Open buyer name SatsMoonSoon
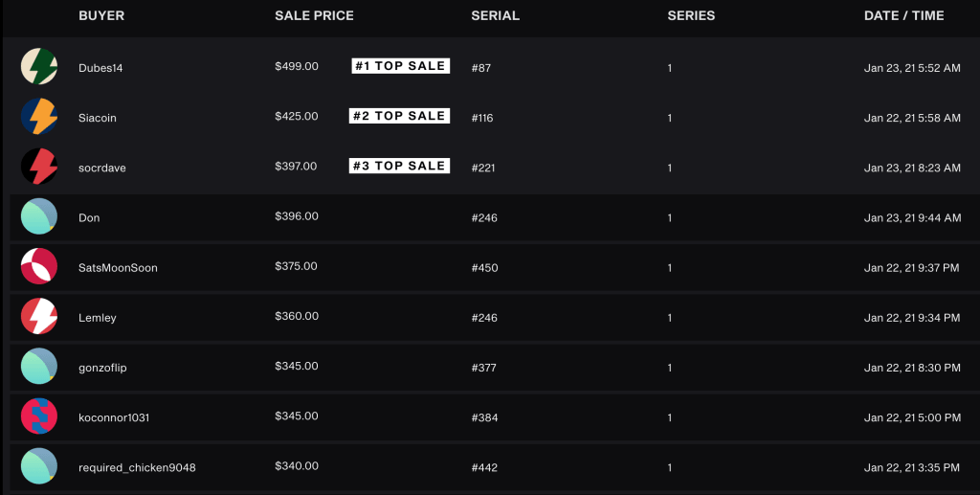This screenshot has height=495, width=980. [x=118, y=268]
